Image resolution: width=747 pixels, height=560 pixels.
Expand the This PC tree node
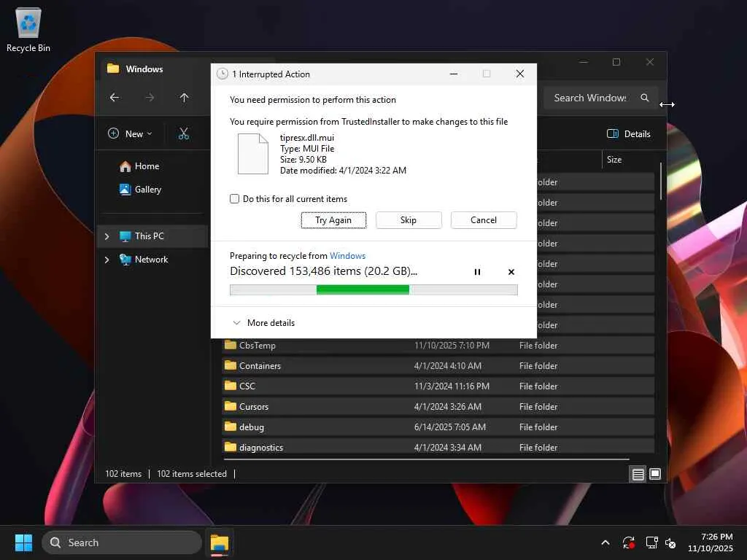[107, 236]
